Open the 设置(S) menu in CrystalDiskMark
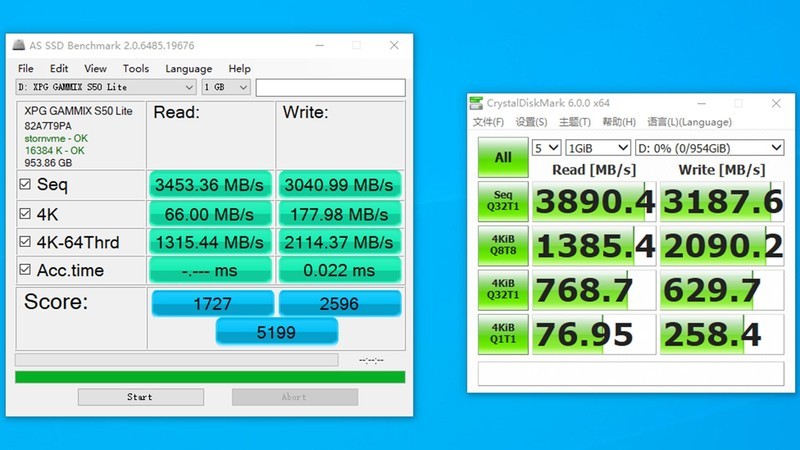The image size is (800, 450). 531,122
